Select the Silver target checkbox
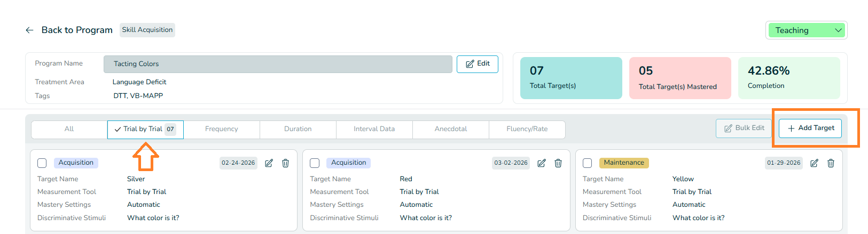 (42, 163)
